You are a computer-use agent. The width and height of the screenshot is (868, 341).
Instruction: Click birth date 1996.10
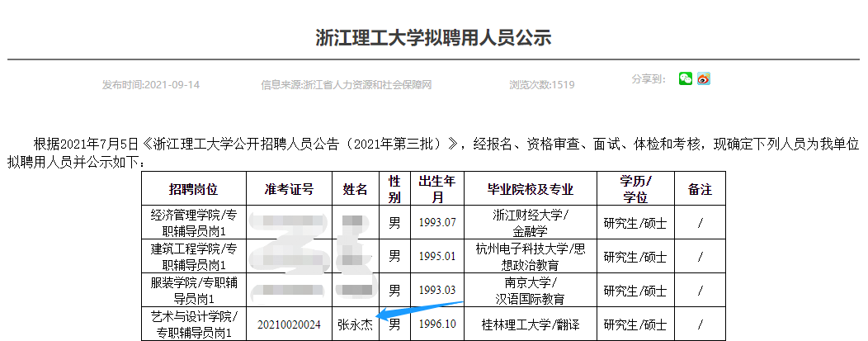coord(436,325)
